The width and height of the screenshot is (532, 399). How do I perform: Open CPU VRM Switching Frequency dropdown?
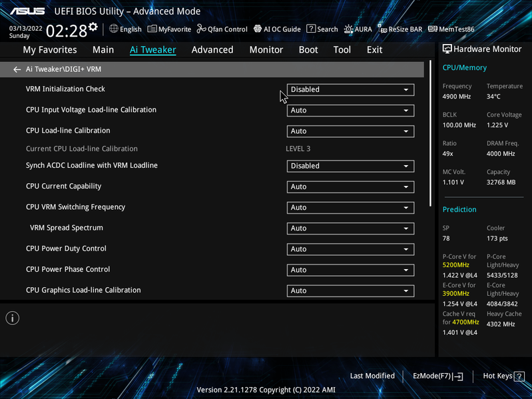click(x=350, y=208)
